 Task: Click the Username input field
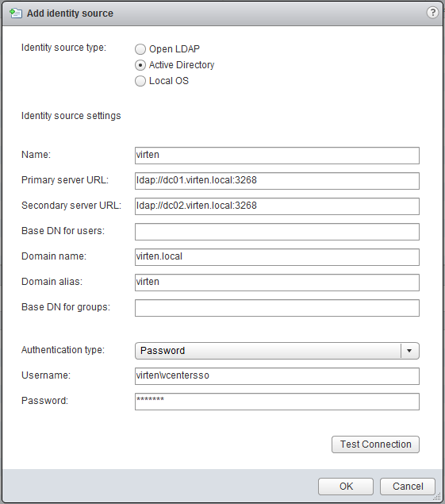(x=277, y=376)
